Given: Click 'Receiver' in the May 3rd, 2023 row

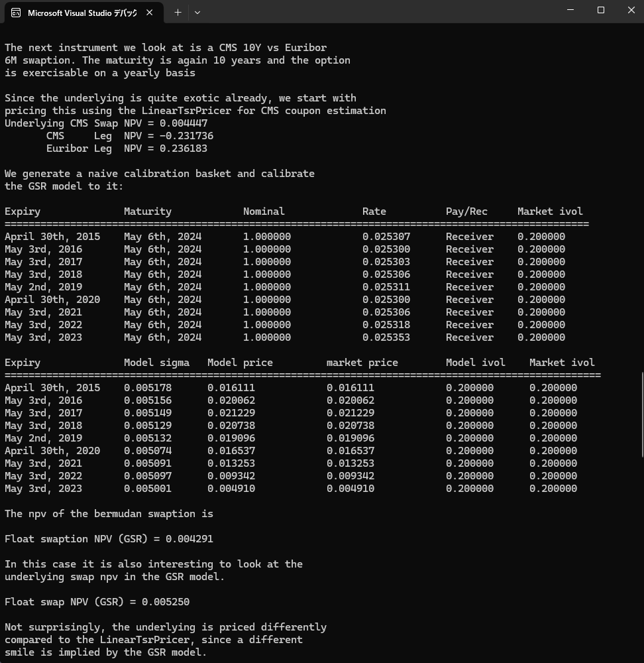Looking at the screenshot, I should point(470,337).
